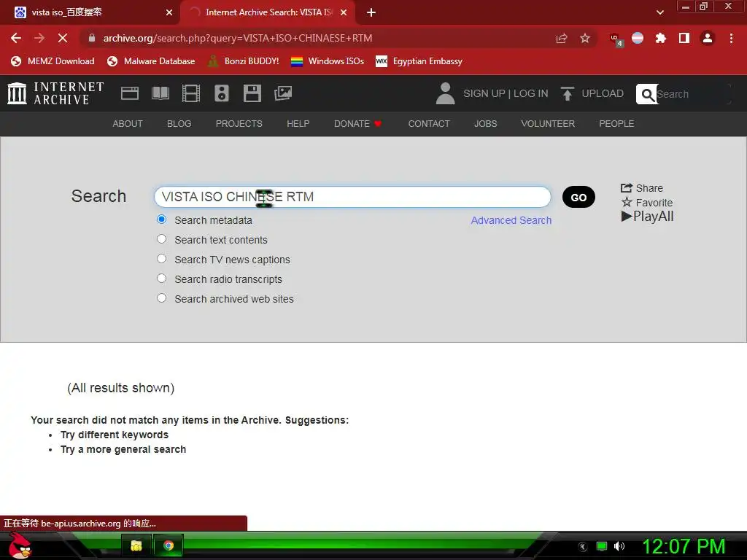Click the UPLOAD link

tap(603, 94)
